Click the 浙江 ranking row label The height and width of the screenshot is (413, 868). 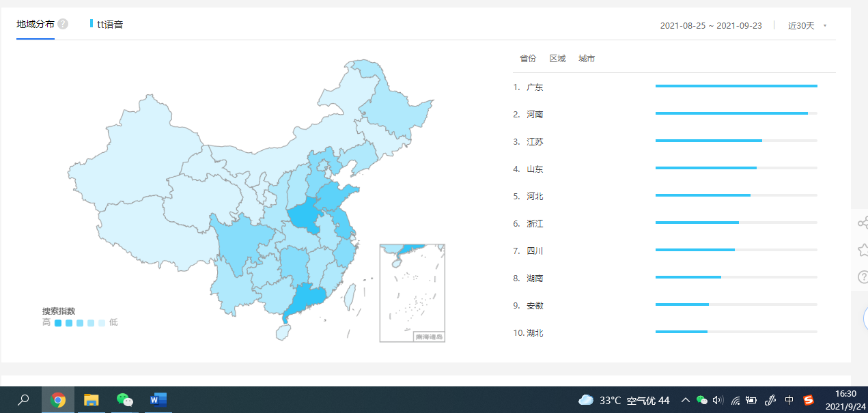[x=535, y=224]
